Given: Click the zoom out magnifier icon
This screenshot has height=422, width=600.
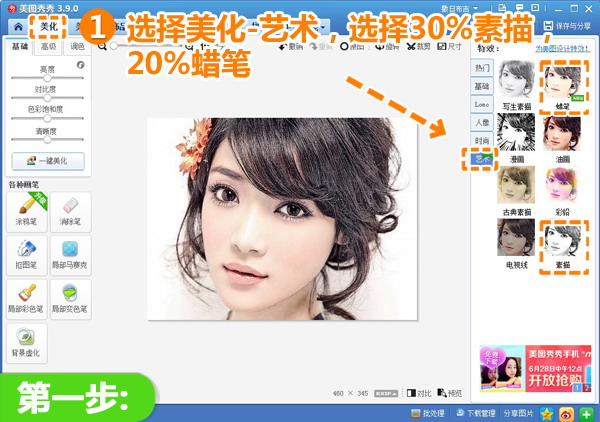Looking at the screenshot, I should [102, 46].
